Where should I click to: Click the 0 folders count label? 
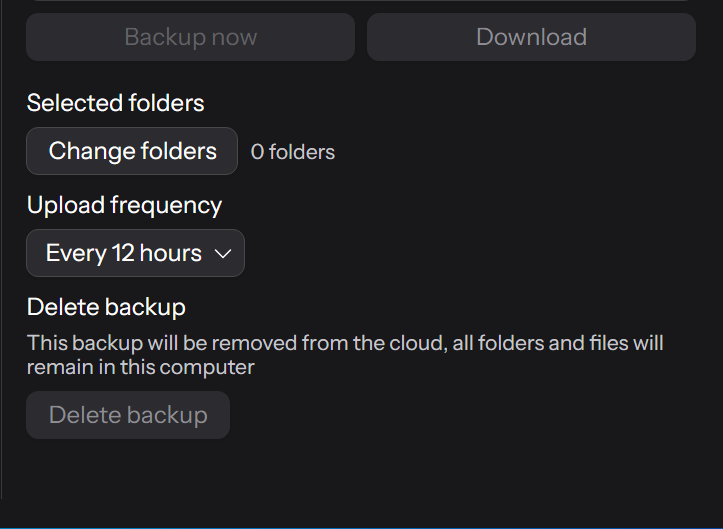click(293, 152)
